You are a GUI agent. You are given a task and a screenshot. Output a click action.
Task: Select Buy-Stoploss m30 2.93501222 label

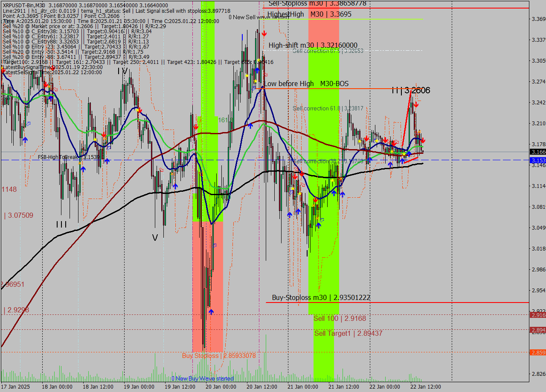tap(321, 298)
